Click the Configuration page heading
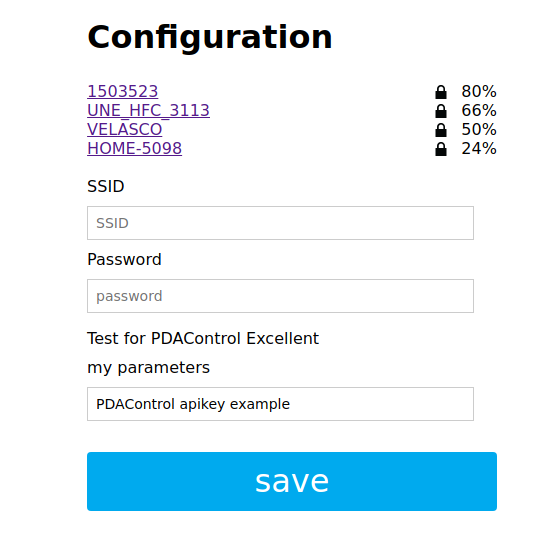This screenshot has height=541, width=555. click(x=210, y=38)
